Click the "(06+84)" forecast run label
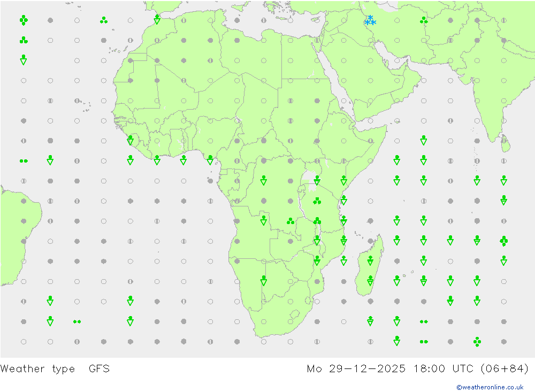The image size is (535, 392). pyautogui.click(x=505, y=369)
